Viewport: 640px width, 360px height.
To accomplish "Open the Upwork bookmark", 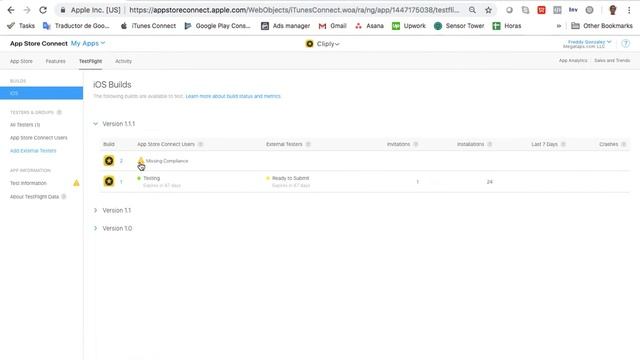I will pos(409,26).
